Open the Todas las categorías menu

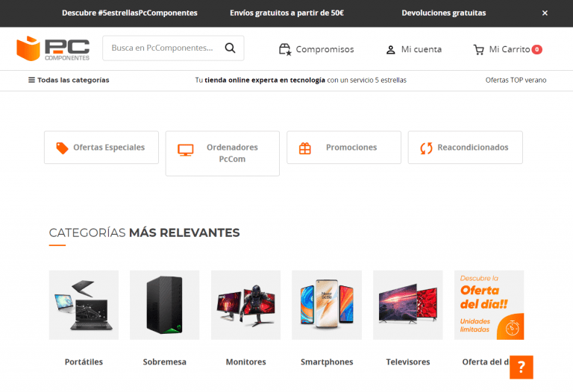pyautogui.click(x=69, y=80)
